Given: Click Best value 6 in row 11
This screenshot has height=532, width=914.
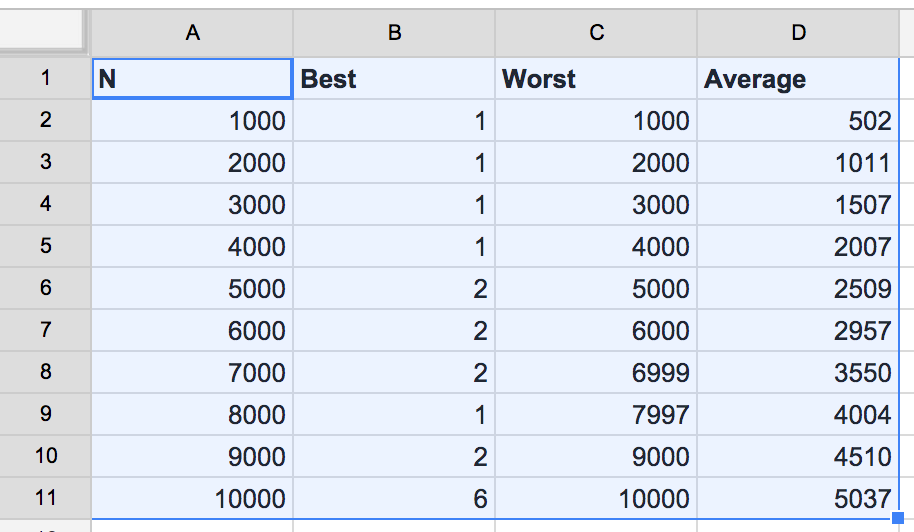Looking at the screenshot, I should tap(394, 499).
